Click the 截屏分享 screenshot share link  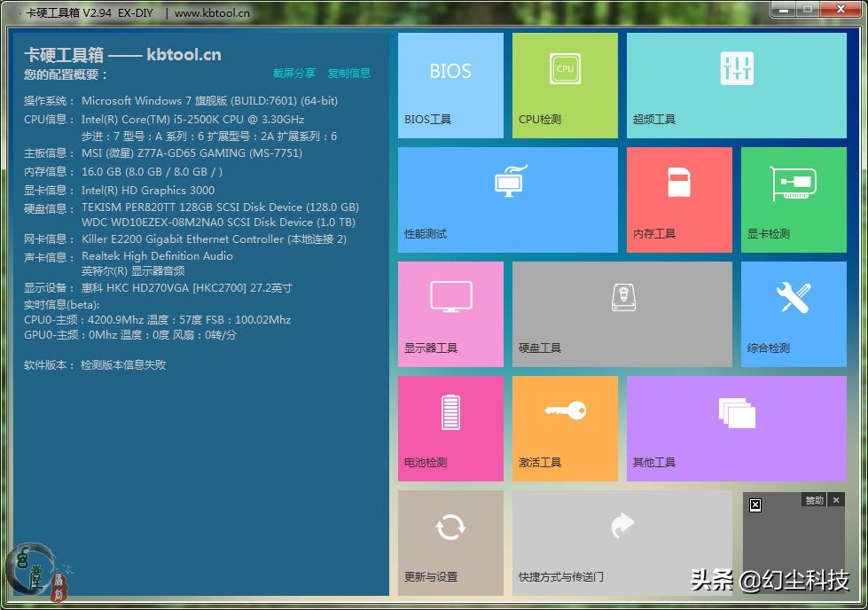click(x=294, y=73)
